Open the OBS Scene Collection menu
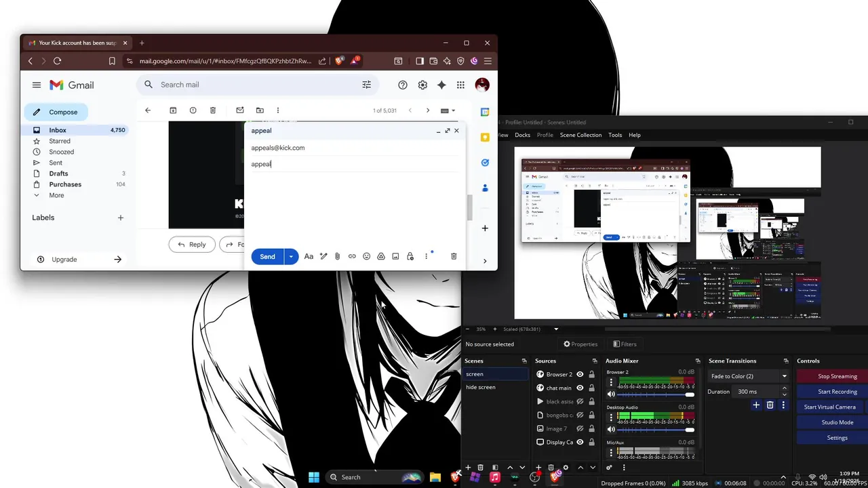Viewport: 868px width, 488px height. 580,135
